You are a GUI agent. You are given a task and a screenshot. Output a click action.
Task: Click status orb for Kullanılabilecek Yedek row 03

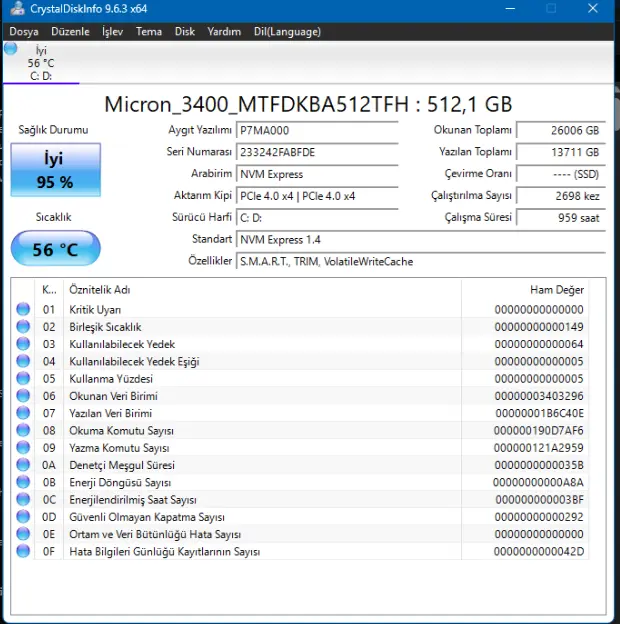click(23, 343)
